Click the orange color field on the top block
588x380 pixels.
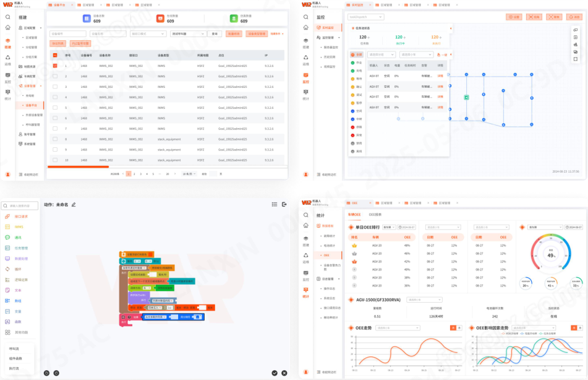coord(150,254)
